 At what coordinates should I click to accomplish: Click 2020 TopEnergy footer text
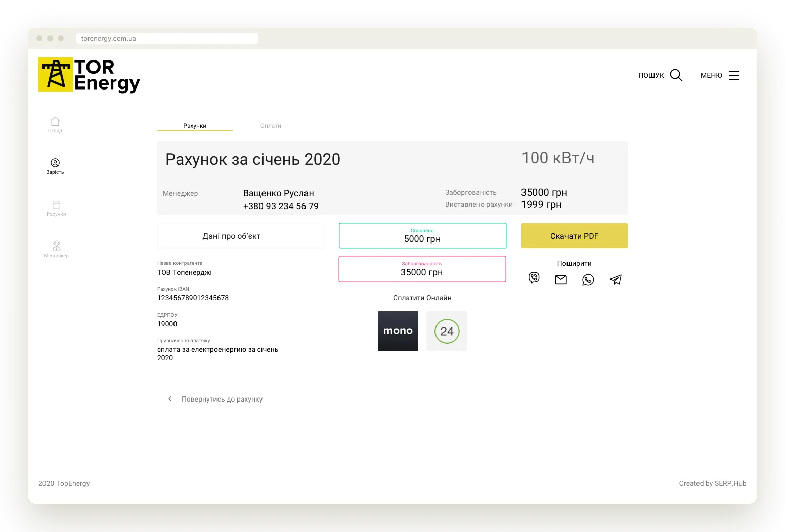pyautogui.click(x=64, y=483)
